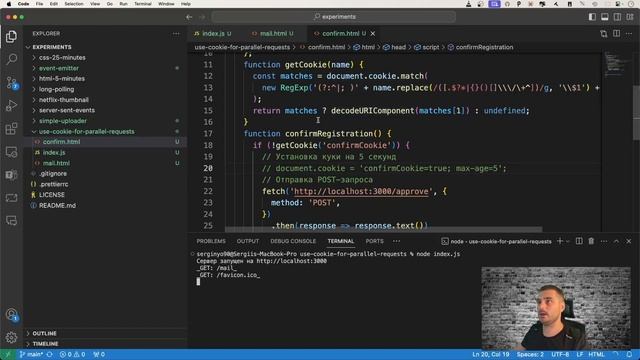Collapse use-cookie-for-parallel-requests folder
Viewport: 640px width, 360px height.
(87, 131)
